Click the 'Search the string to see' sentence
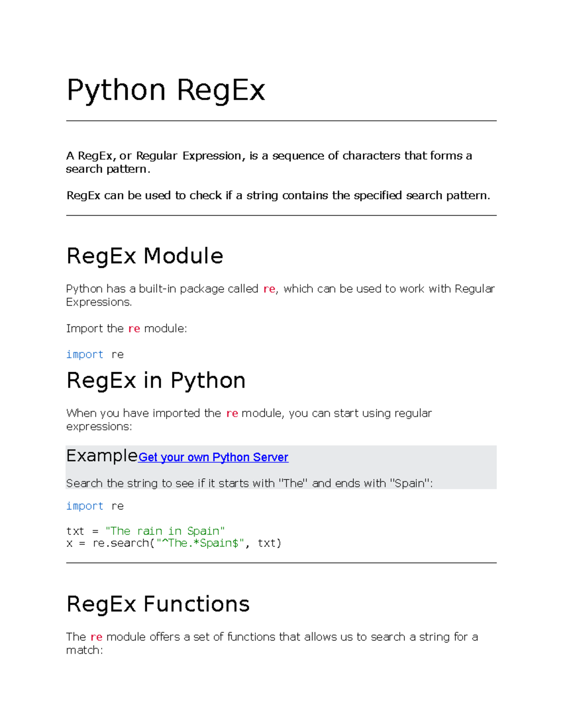The image size is (563, 728). pyautogui.click(x=250, y=483)
